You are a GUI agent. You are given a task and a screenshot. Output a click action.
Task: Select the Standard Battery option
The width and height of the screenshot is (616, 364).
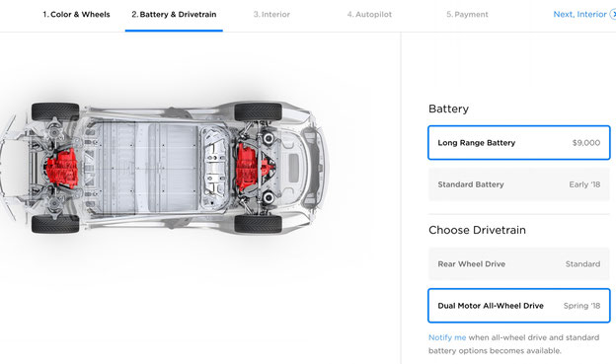[518, 184]
